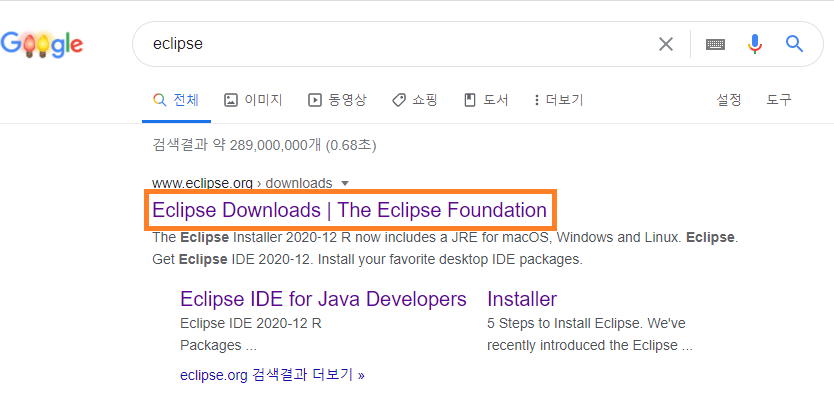Submit search with blue magnifier icon

[x=795, y=44]
